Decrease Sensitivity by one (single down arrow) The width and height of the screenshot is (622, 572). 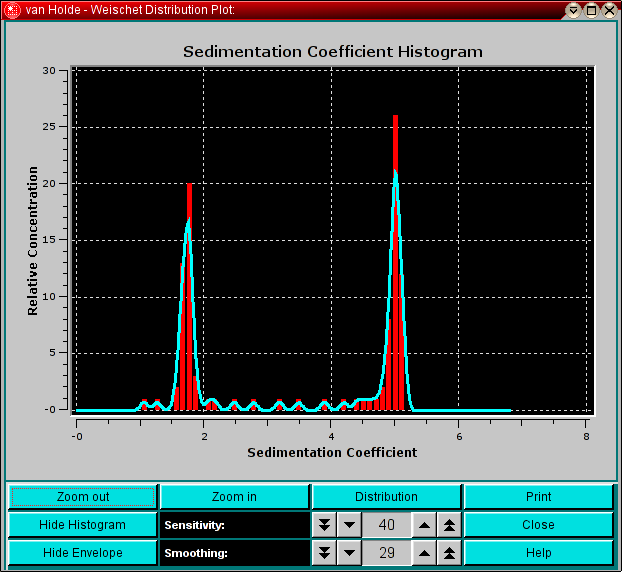tap(349, 525)
